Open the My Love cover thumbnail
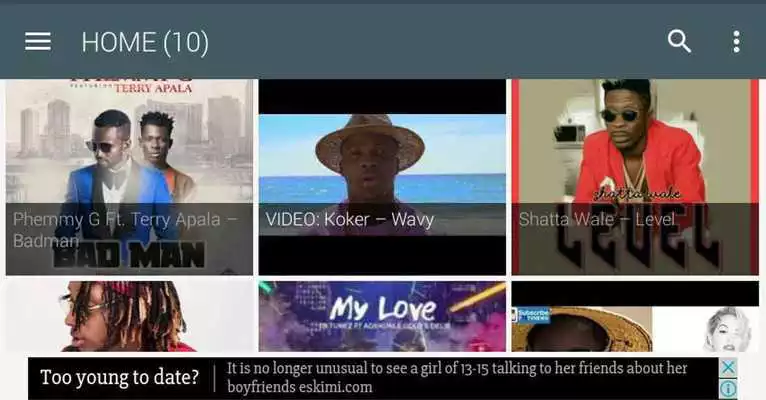 pos(383,316)
